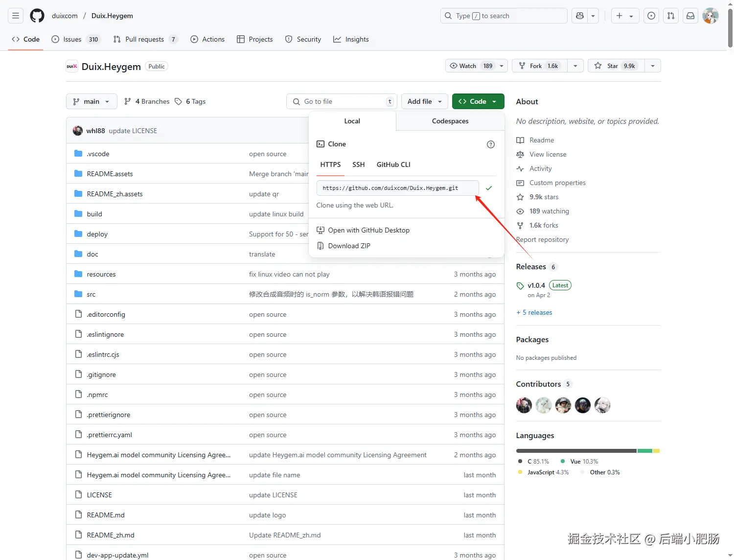
Task: Click the JavaScript yellow bar segment
Action: pyautogui.click(x=656, y=451)
